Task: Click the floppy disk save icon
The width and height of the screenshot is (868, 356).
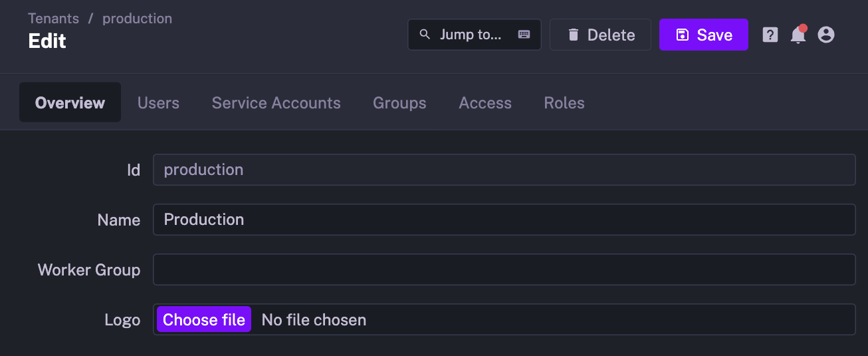Action: pyautogui.click(x=682, y=35)
